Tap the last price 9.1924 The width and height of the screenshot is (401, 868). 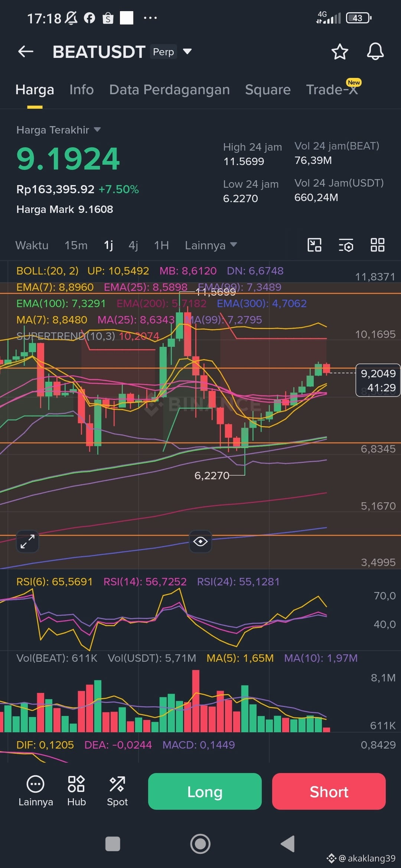[68, 159]
